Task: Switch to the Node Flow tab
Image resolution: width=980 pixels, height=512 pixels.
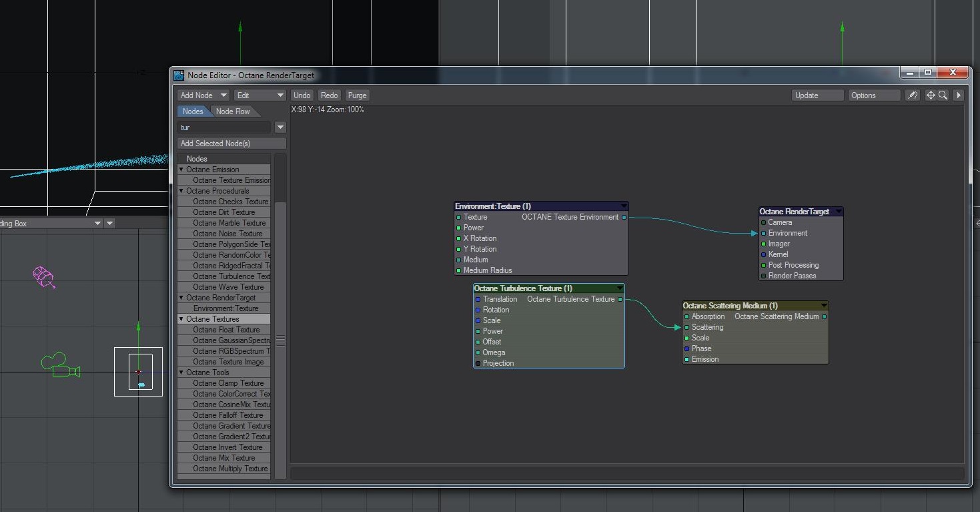Action: coord(233,111)
